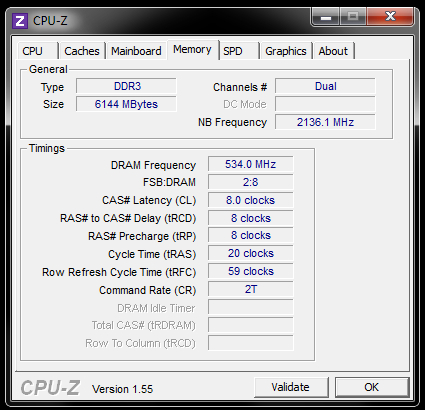
Task: Open the Caches tab
Action: 82,51
